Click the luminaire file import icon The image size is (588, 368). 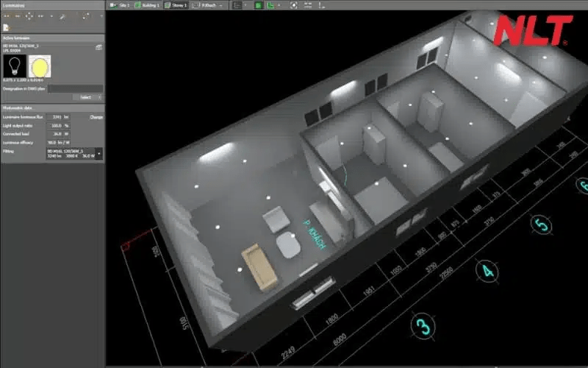point(6,27)
